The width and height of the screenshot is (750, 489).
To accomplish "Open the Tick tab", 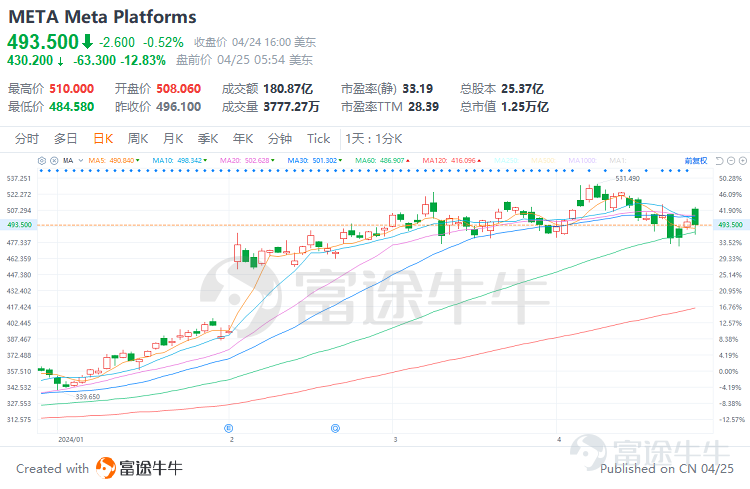I will point(318,139).
